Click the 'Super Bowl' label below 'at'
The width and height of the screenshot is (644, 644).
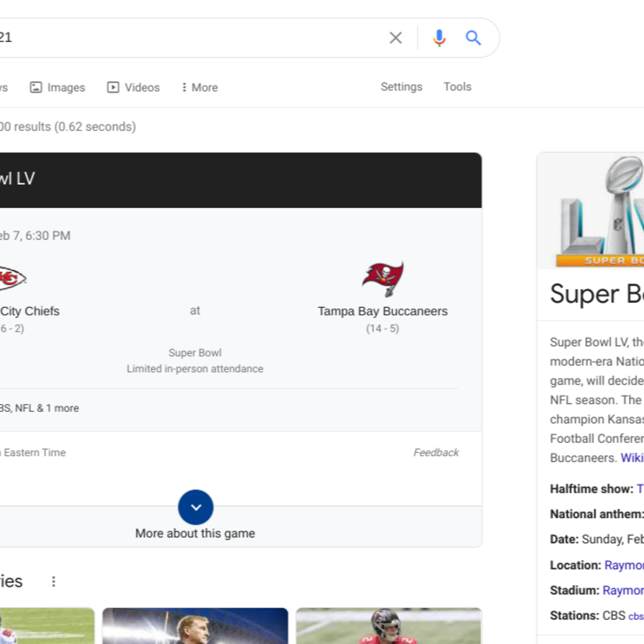point(195,353)
